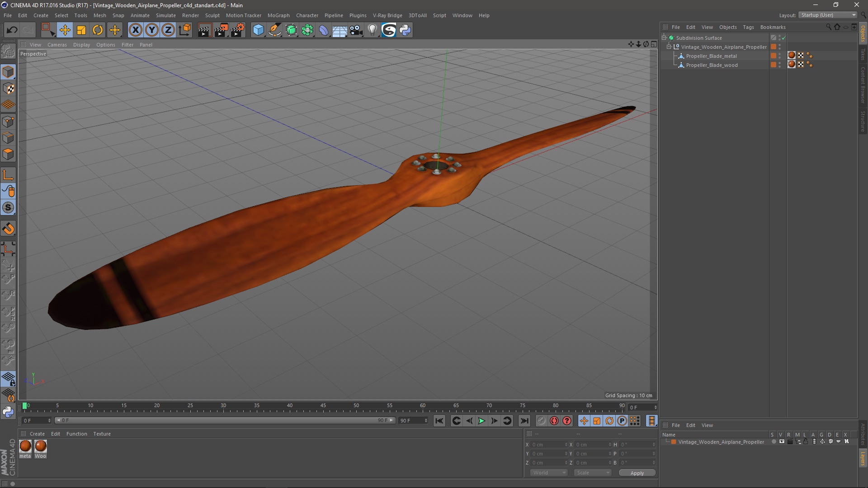
Task: Open the File menu
Action: (x=8, y=15)
